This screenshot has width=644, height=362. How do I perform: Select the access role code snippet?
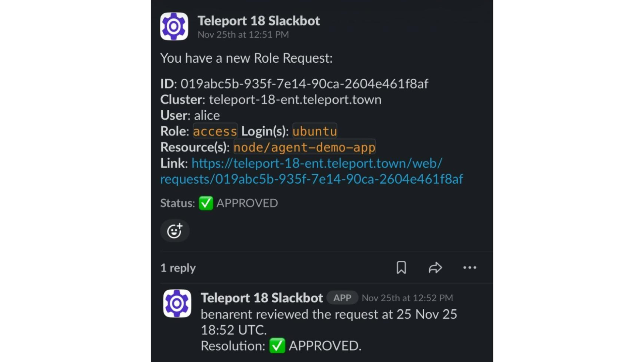click(x=215, y=131)
